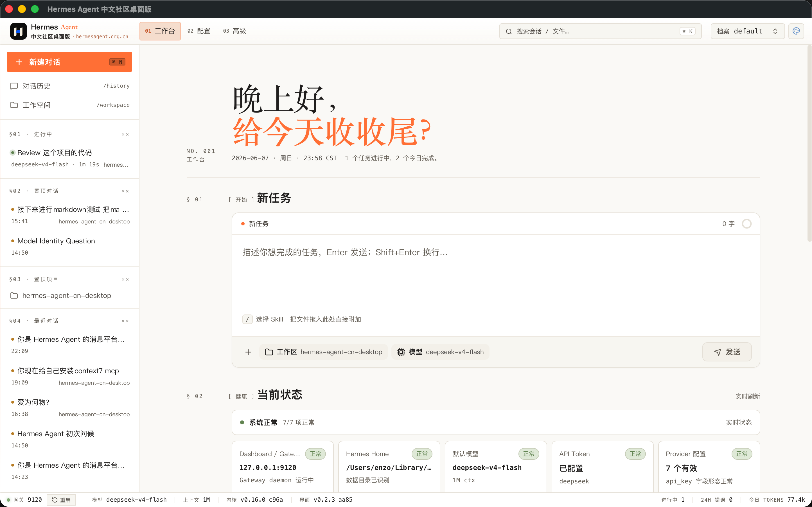
Task: Open chat Hermes Agent 初次问候
Action: [69, 439]
